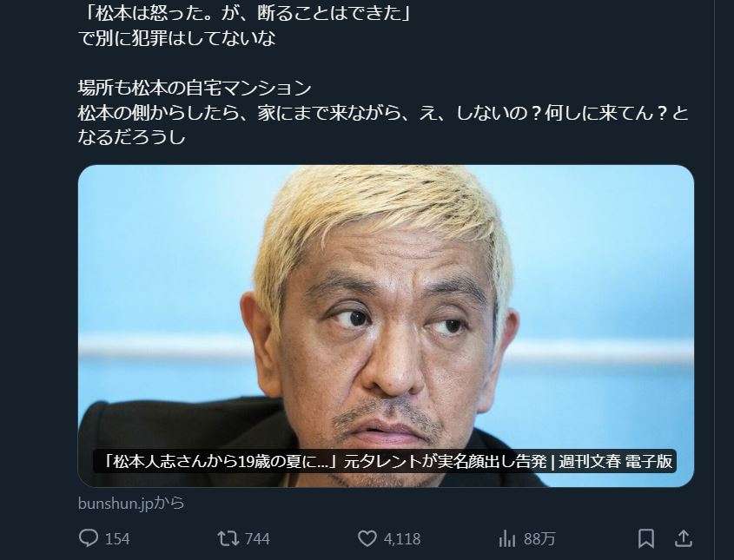This screenshot has width=734, height=560.
Task: Click the bunshun.jpから source link
Action: click(x=131, y=504)
